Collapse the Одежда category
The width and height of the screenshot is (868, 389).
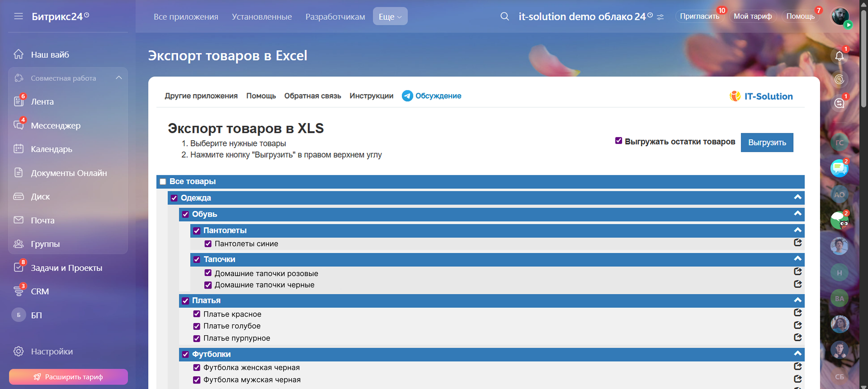point(797,197)
